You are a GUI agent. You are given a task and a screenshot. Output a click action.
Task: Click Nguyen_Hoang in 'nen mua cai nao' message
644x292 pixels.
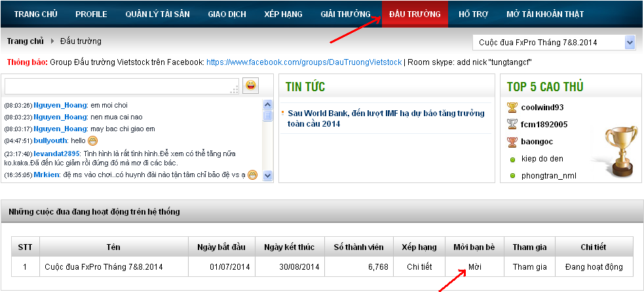(60, 117)
